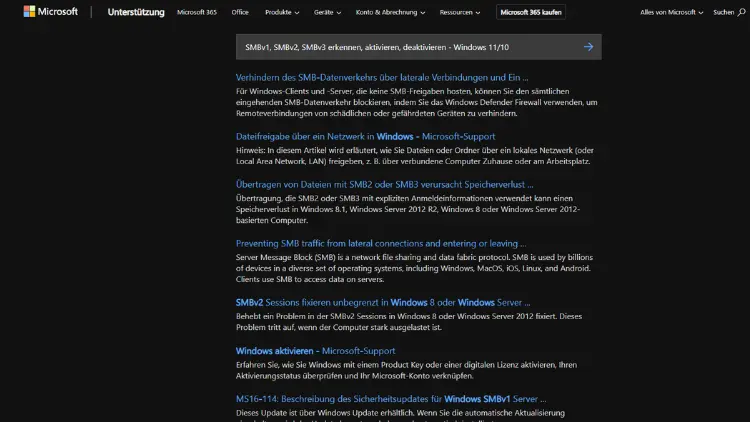Open result Übertragen von Dateien mit SMB2
750x422 pixels.
[385, 184]
